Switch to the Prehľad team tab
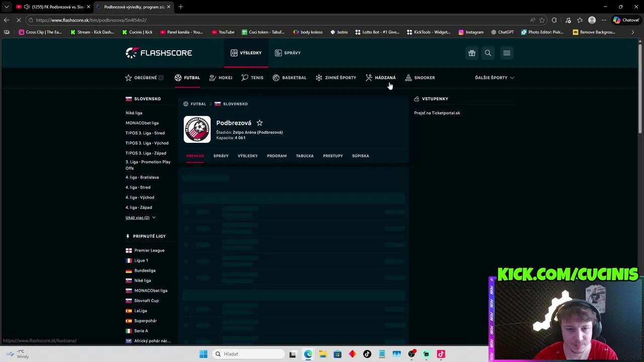This screenshot has width=644, height=362. tap(195, 156)
